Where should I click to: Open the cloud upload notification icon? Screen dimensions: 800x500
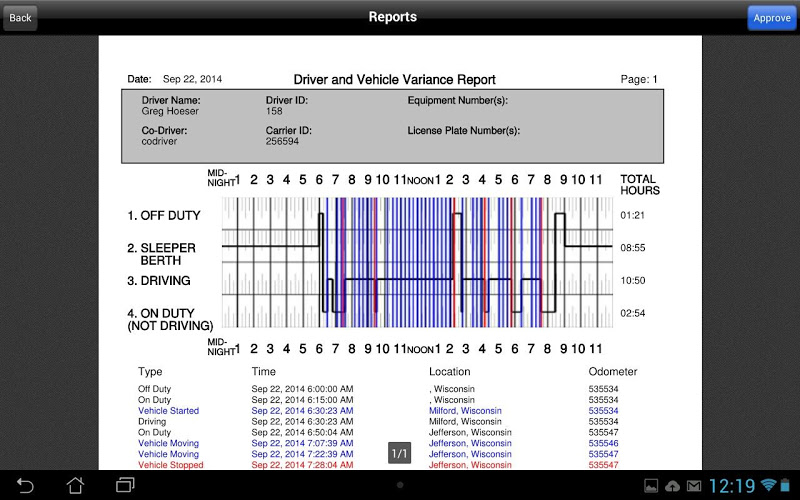672,486
